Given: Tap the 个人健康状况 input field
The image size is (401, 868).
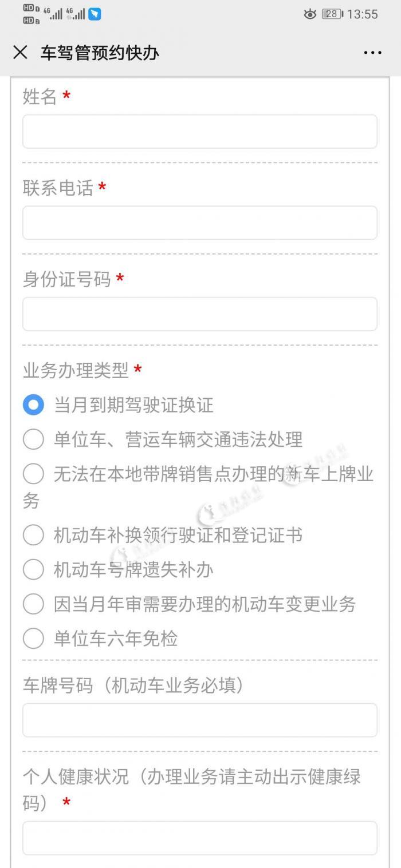Looking at the screenshot, I should pyautogui.click(x=199, y=838).
